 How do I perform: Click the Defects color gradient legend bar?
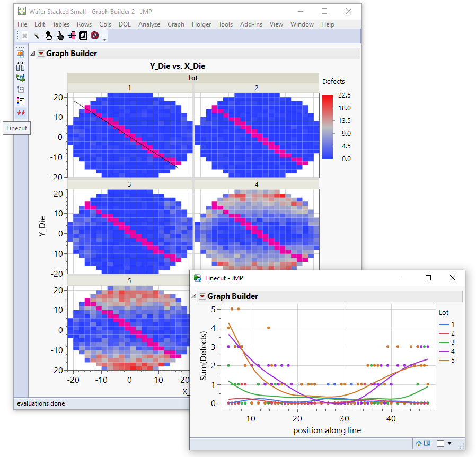(328, 127)
